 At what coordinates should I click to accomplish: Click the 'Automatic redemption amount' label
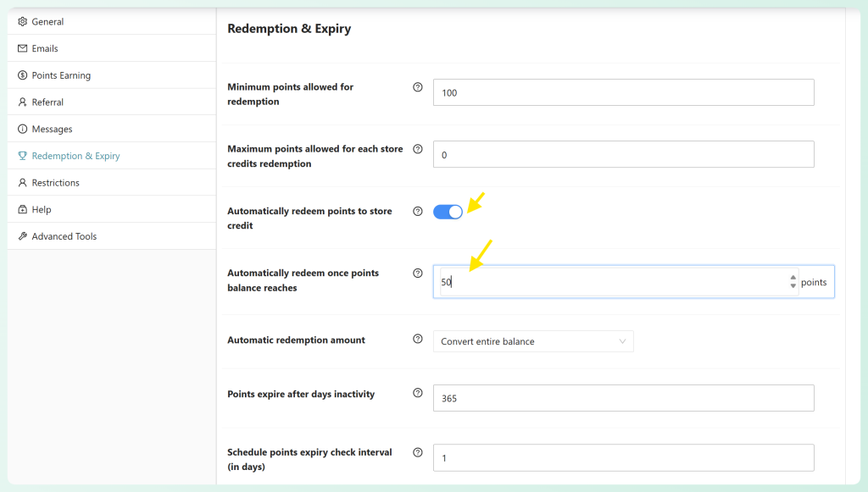pyautogui.click(x=296, y=340)
